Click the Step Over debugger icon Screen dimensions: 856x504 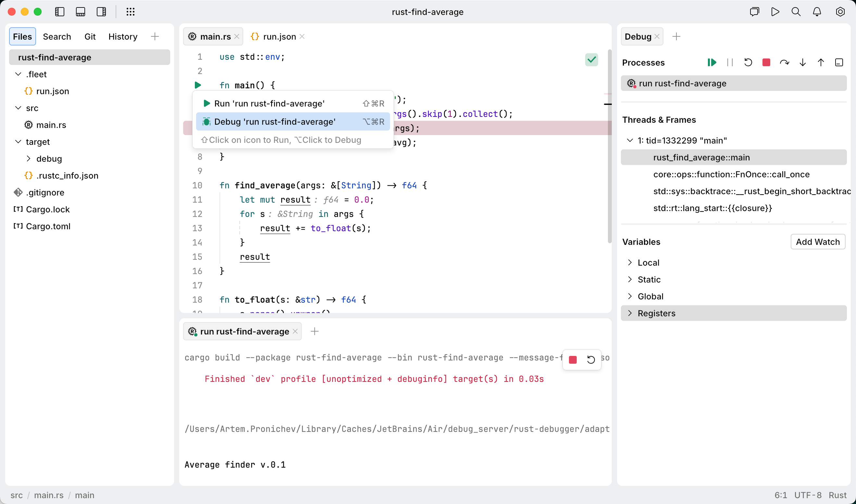click(x=785, y=62)
